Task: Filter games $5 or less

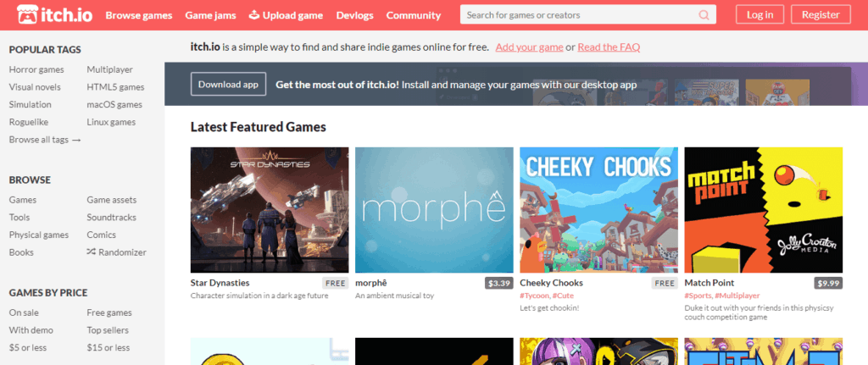Action: (28, 348)
